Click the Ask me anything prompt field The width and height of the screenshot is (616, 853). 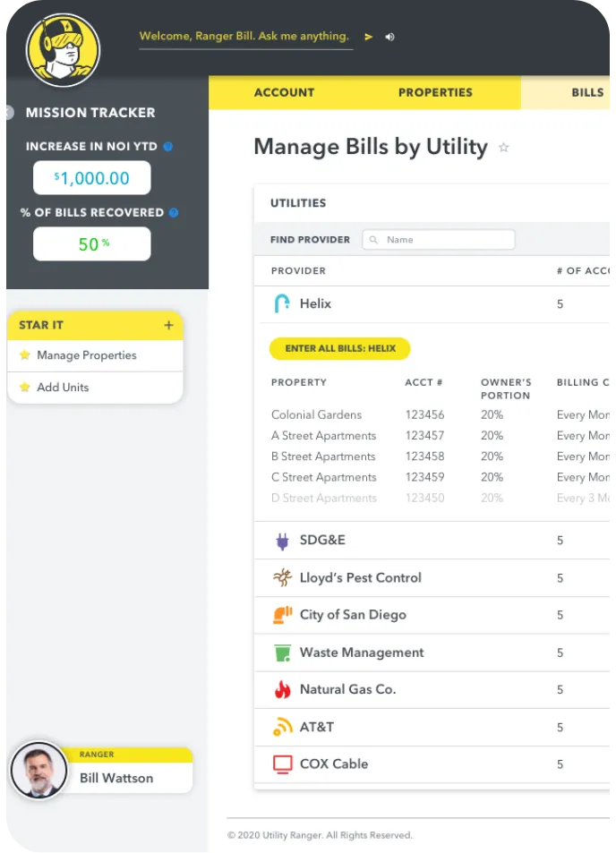tap(244, 37)
